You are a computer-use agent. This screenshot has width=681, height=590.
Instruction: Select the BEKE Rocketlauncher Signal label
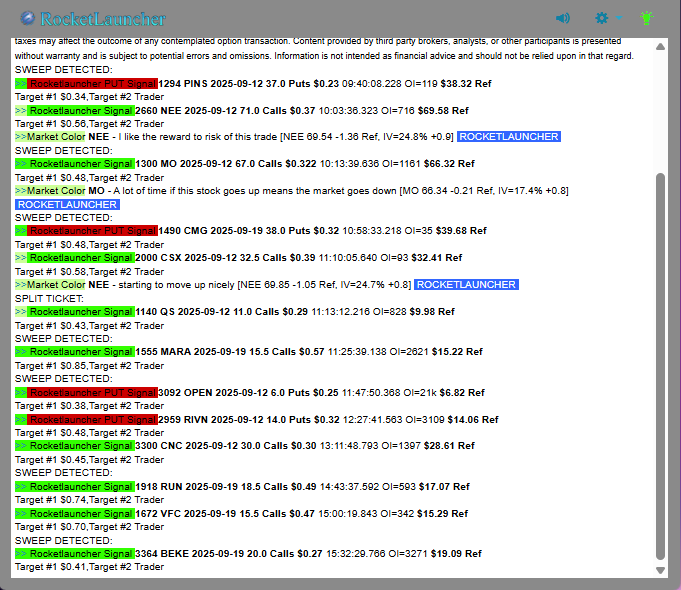coord(81,553)
